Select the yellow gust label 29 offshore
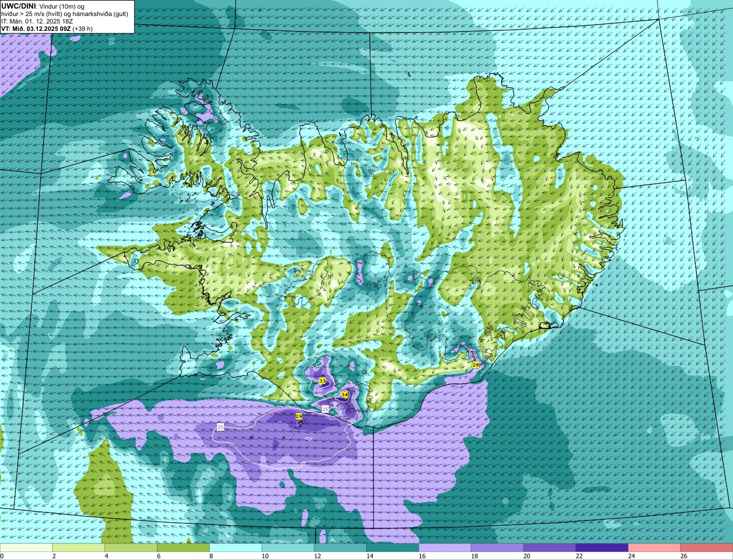This screenshot has width=733, height=560. coord(298,416)
